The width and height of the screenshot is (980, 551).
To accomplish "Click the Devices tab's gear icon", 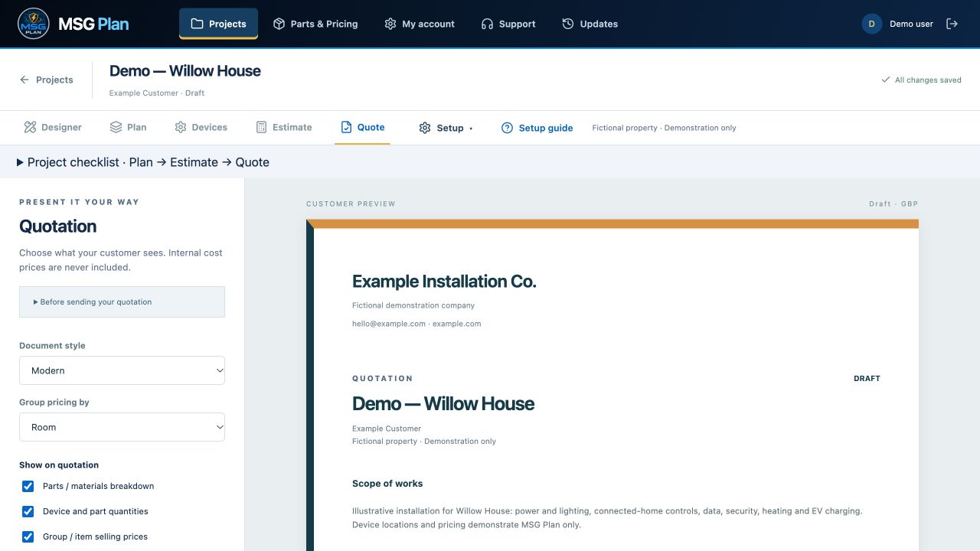I will point(181,127).
